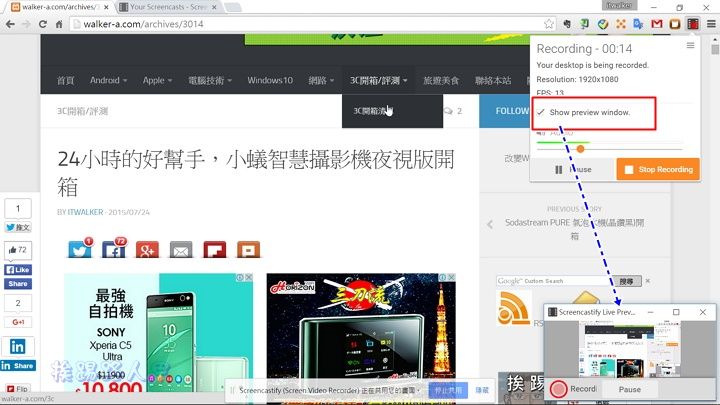Viewport: 720px width, 405px height.
Task: Click the search button beside Google box
Action: tap(626, 281)
